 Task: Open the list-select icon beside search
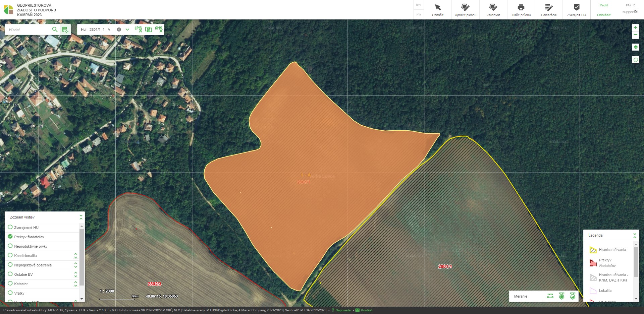point(65,29)
